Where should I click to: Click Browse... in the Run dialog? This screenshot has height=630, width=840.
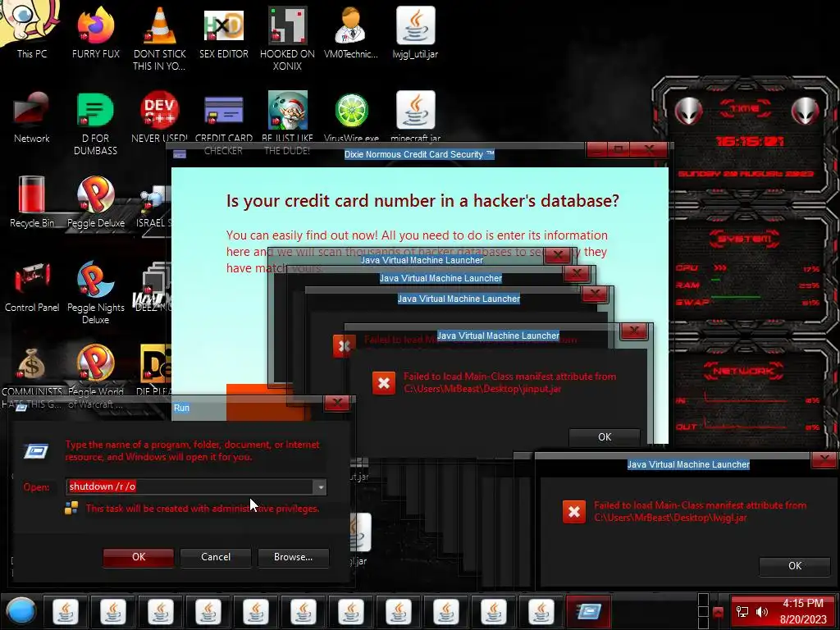click(x=293, y=557)
